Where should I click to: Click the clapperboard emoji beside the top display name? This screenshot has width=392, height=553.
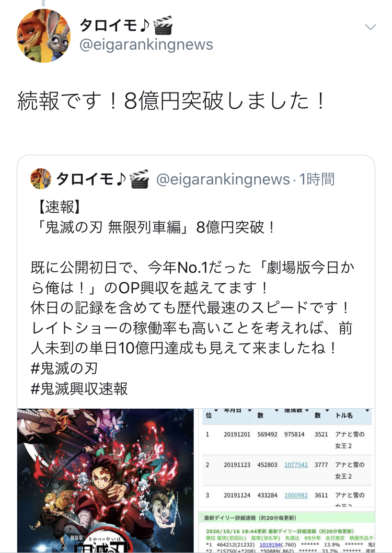tap(163, 26)
